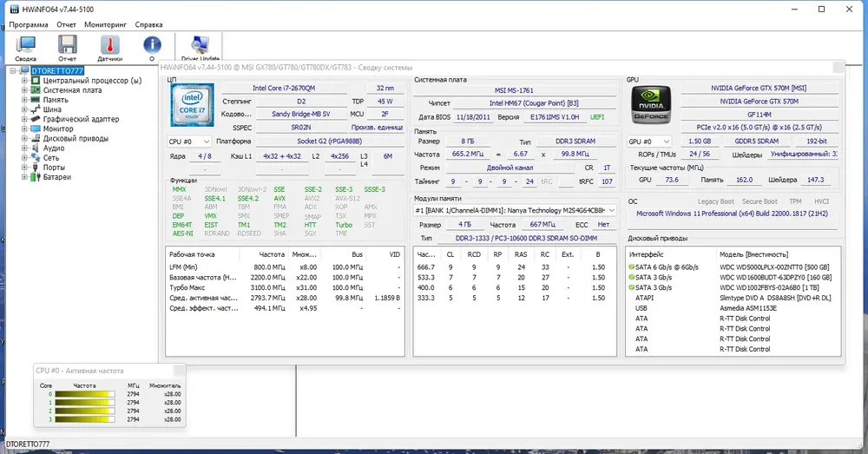Click the Системная плата tree icon
The height and width of the screenshot is (454, 868).
36,89
